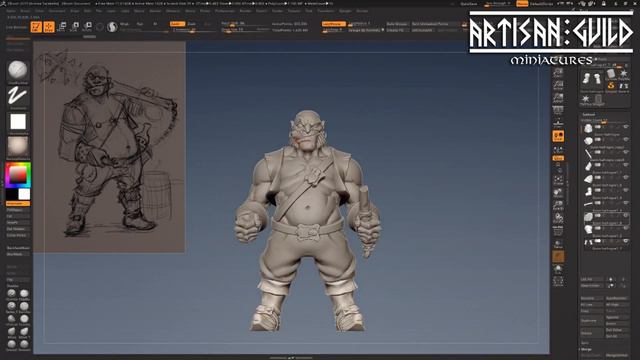Toggle eye icon of highlighted subtool row
The height and width of the screenshot is (360, 640).
(625, 216)
